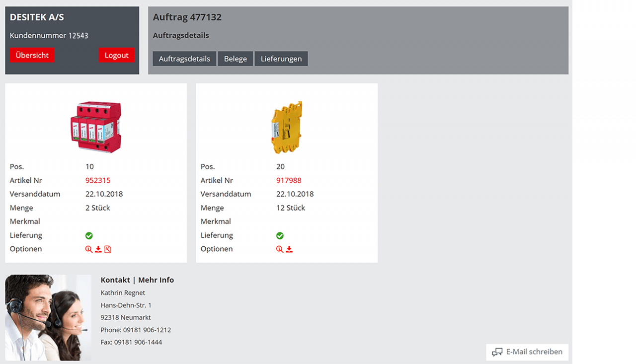Open the Auftragsdetails tab
This screenshot has width=636, height=364.
pyautogui.click(x=184, y=59)
